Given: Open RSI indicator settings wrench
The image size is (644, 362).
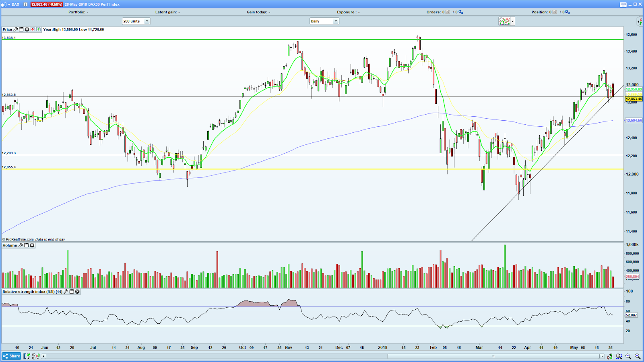Looking at the screenshot, I should click(66, 292).
